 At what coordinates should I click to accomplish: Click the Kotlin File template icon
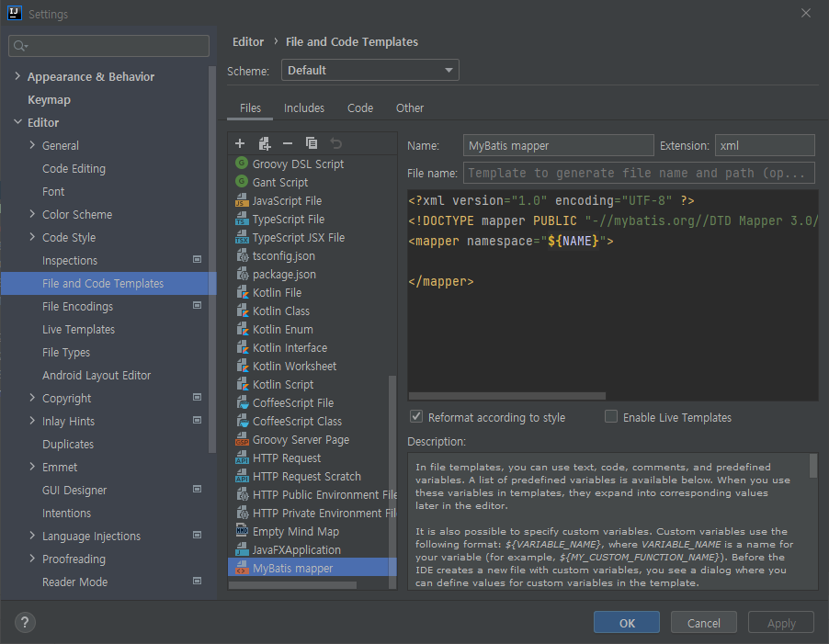coord(242,292)
